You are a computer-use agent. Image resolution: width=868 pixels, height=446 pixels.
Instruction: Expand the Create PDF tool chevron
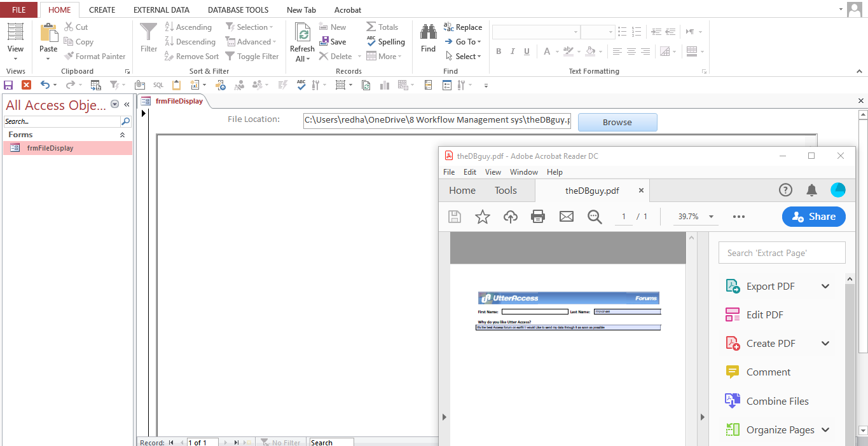[x=825, y=344]
